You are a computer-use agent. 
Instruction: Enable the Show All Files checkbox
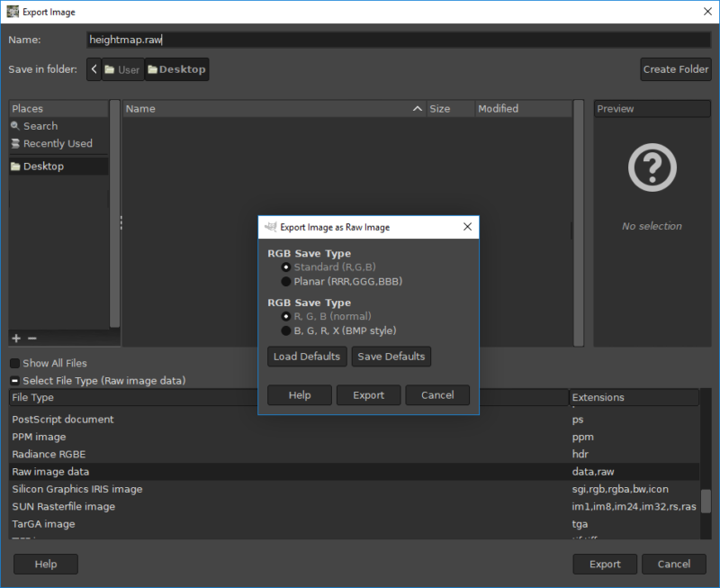[15, 364]
